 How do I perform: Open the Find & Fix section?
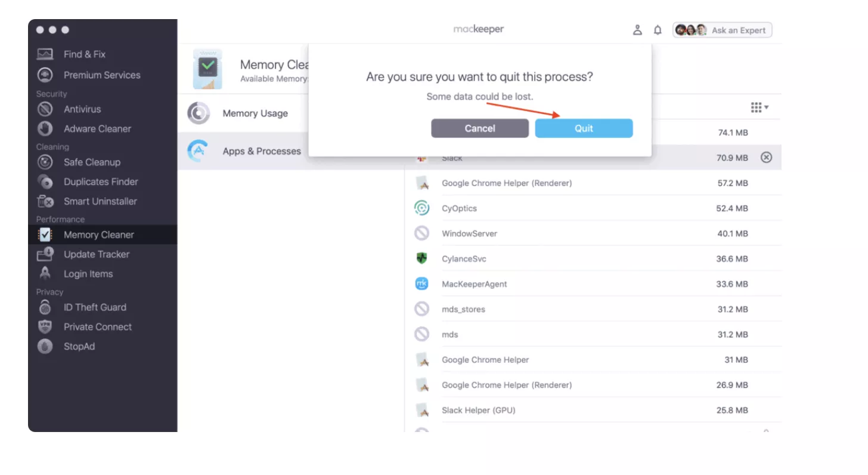(x=84, y=54)
